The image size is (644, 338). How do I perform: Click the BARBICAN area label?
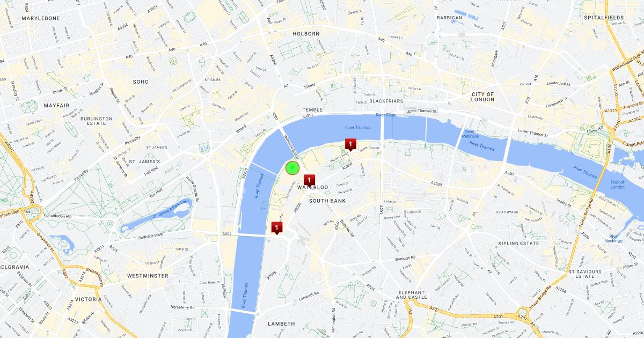[x=450, y=18]
